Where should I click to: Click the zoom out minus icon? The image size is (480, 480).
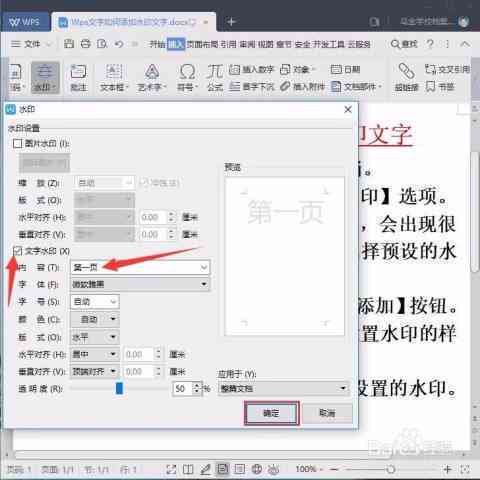334,469
